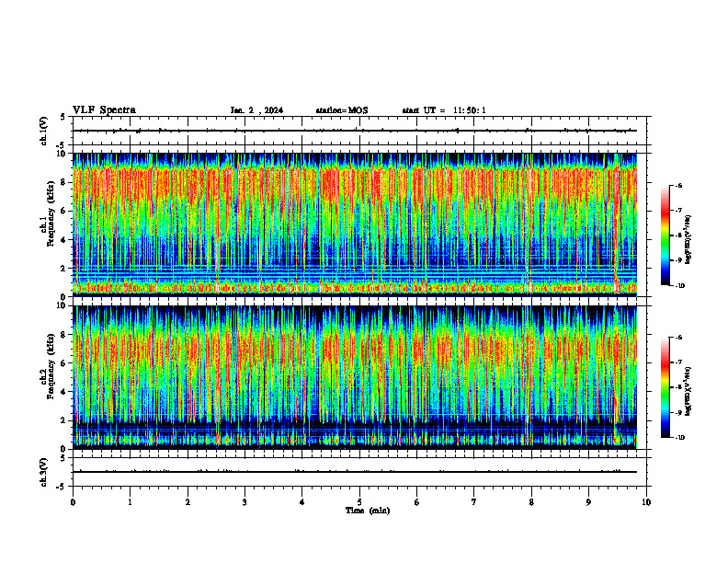Click the "6" tick label on time axis
728x563 pixels.
(417, 502)
